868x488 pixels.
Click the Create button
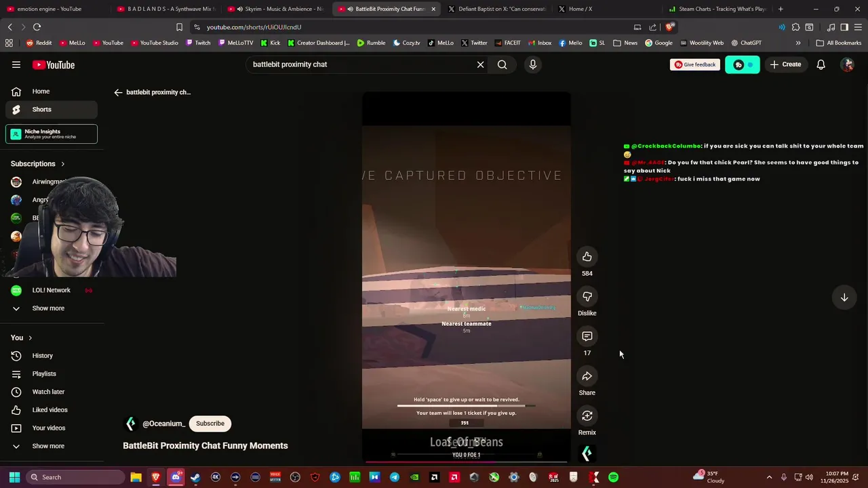(785, 64)
